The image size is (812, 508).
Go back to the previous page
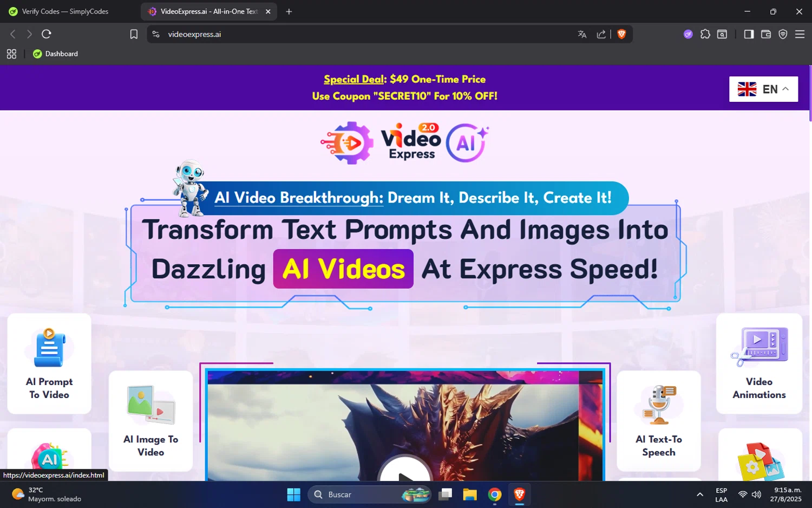pyautogui.click(x=13, y=34)
